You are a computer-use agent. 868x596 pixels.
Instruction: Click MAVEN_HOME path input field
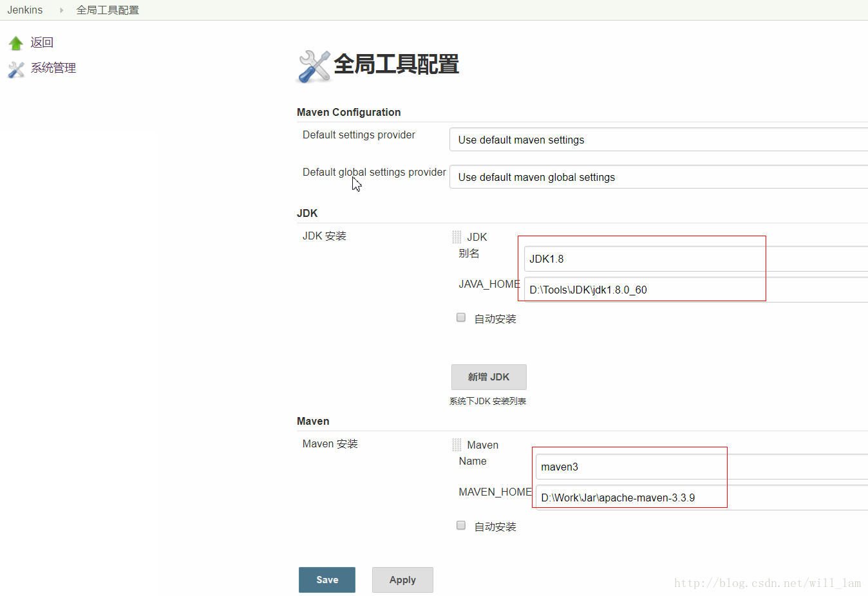[x=702, y=498]
